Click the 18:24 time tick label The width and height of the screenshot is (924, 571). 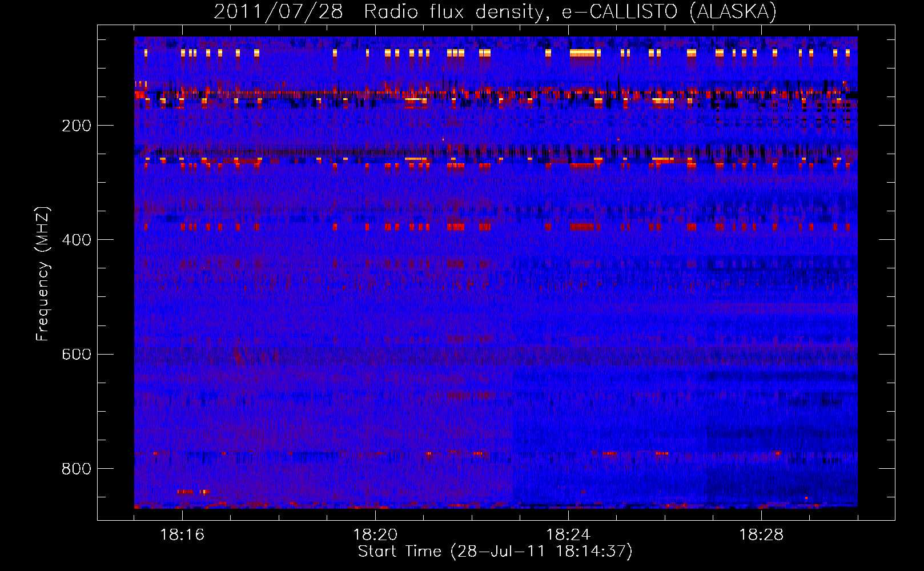click(x=568, y=535)
